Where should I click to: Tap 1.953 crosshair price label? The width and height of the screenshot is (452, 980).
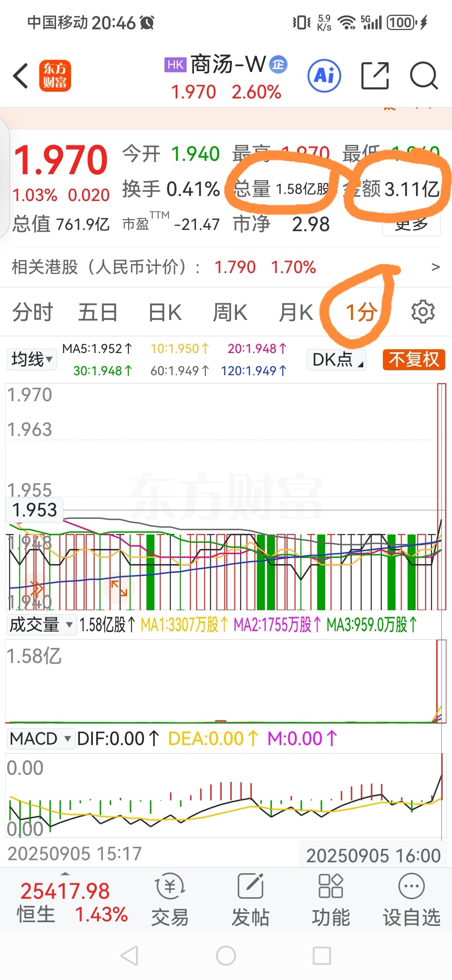[34, 510]
